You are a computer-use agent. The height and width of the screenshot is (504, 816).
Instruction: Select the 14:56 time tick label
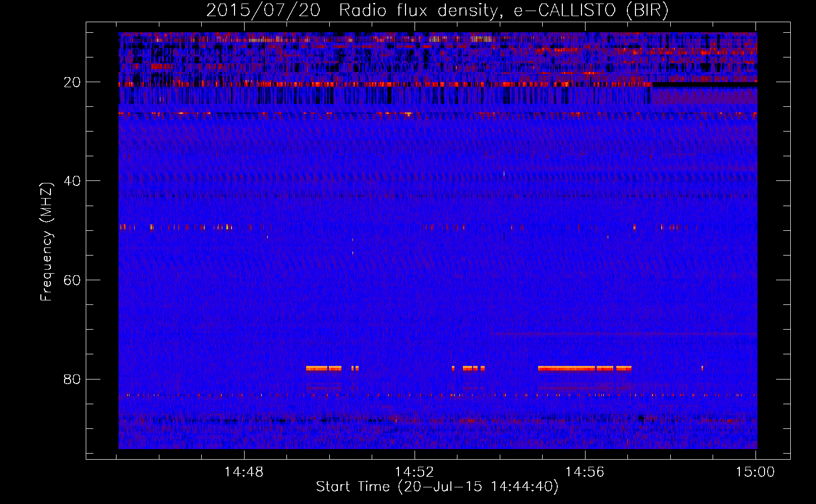[585, 472]
